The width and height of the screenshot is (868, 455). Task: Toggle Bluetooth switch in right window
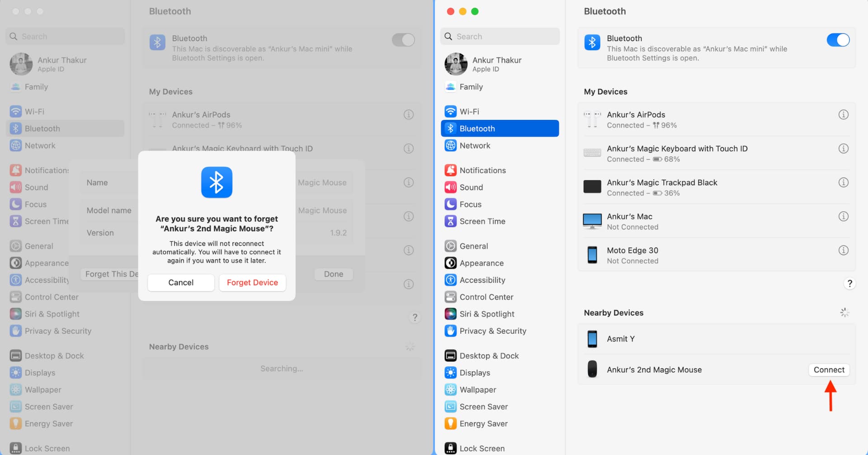(838, 40)
